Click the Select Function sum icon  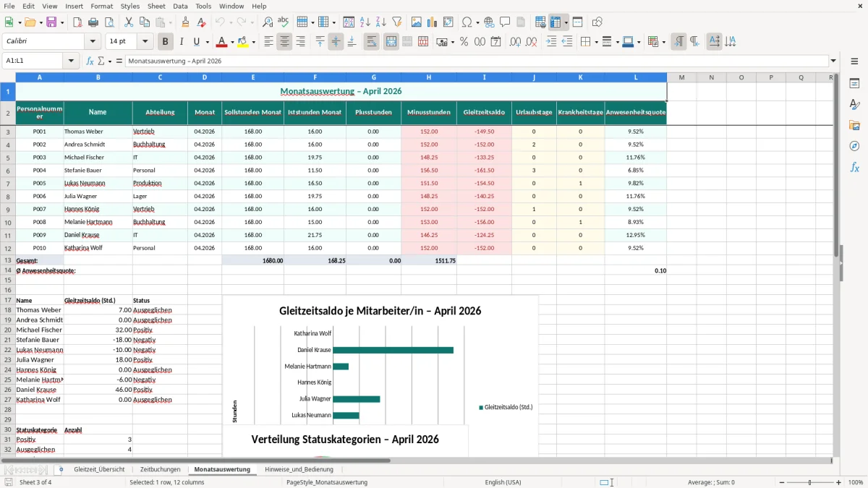[101, 61]
